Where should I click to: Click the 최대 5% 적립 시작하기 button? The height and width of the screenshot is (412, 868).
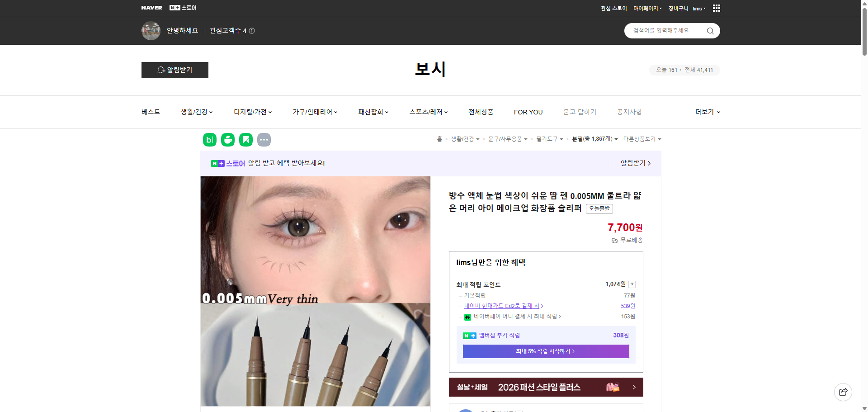[x=545, y=351]
